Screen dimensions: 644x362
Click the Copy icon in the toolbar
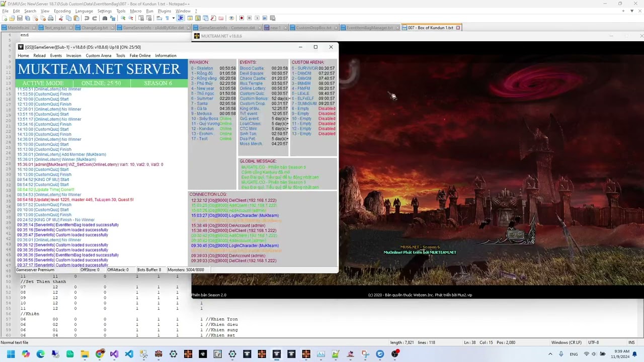(68, 18)
